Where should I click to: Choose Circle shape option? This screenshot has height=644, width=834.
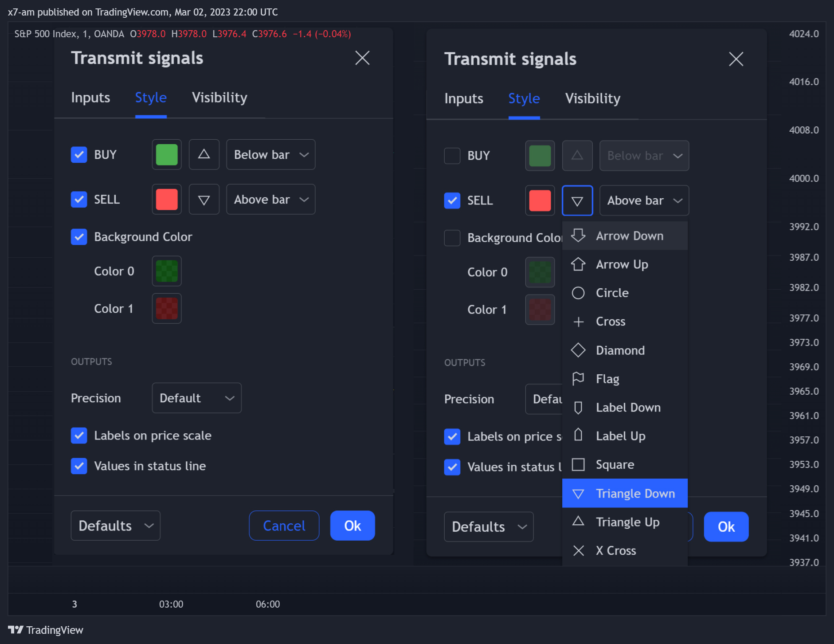(x=625, y=293)
